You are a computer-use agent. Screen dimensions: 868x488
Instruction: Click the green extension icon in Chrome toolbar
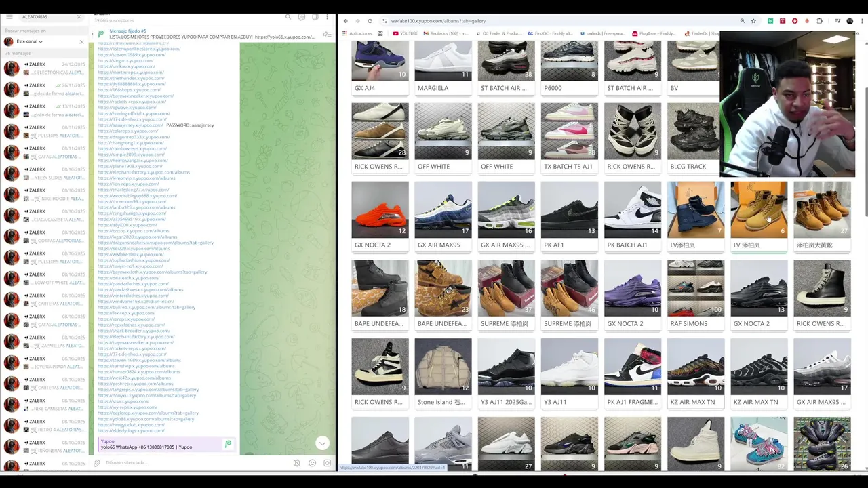tap(770, 21)
